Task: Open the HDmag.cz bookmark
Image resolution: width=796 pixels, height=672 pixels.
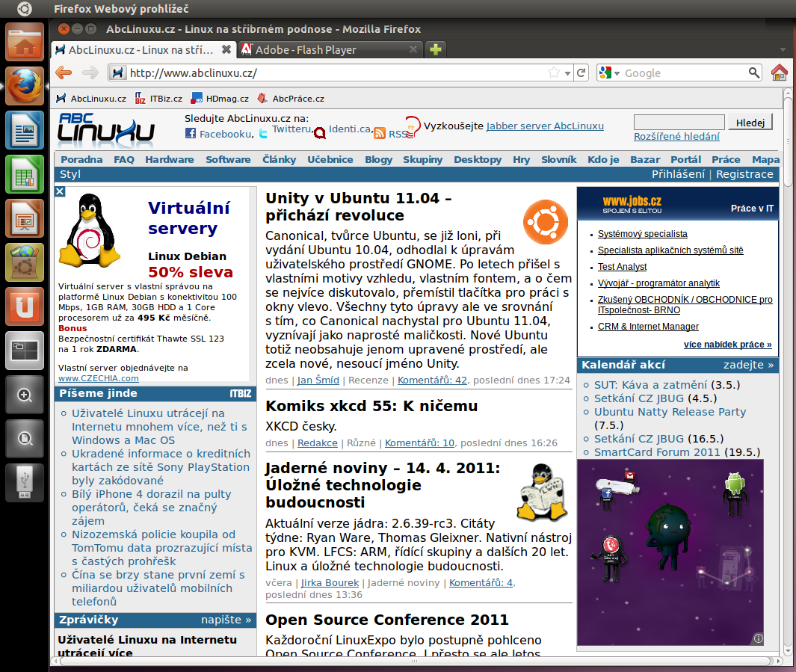Action: pos(220,99)
